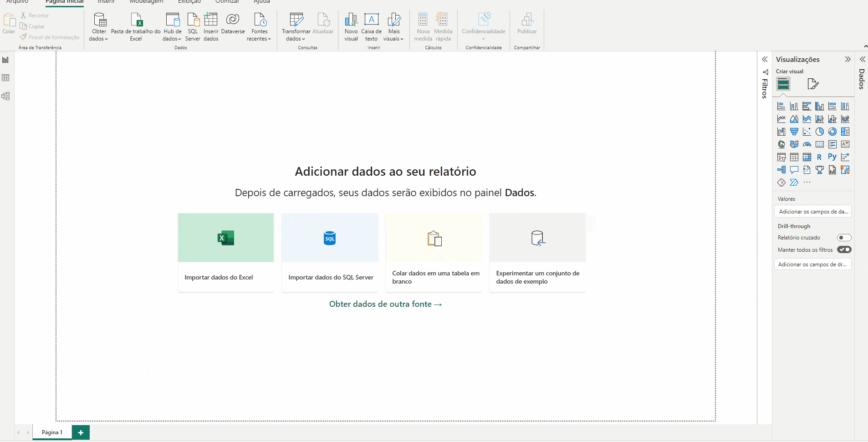The height and width of the screenshot is (442, 868).
Task: Open the format visual paintbrush tab
Action: click(x=812, y=84)
